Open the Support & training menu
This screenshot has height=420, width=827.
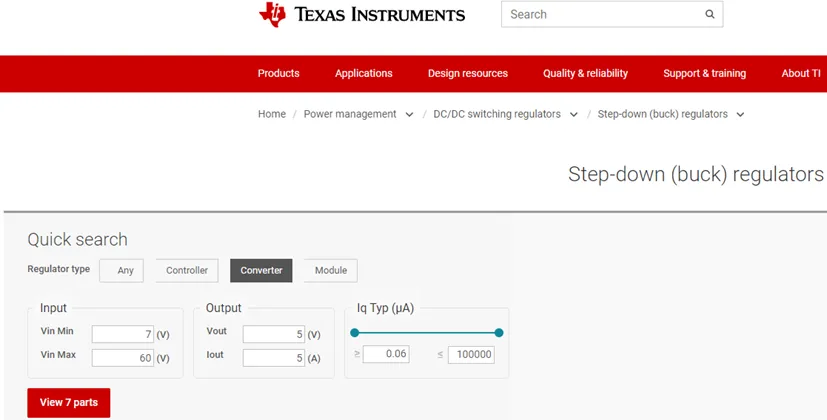pyautogui.click(x=705, y=73)
